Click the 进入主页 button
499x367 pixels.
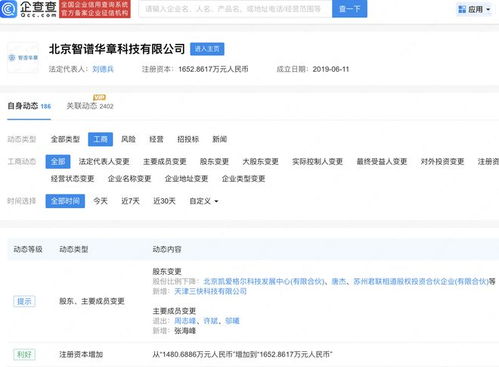(207, 49)
